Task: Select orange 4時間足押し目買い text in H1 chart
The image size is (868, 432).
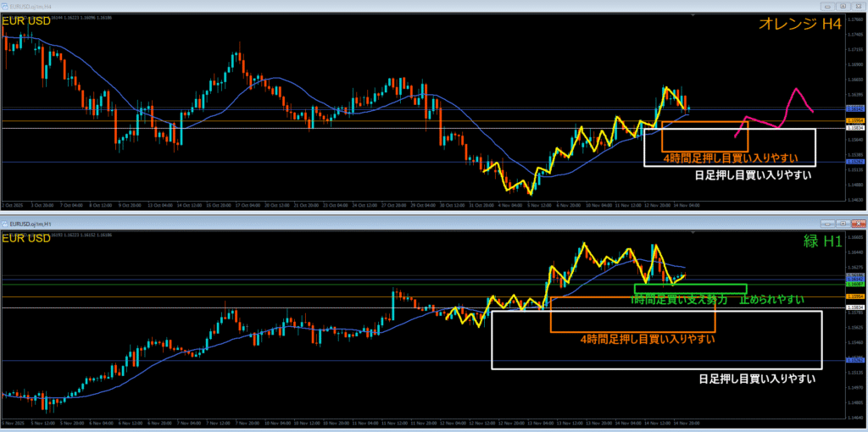Action: click(x=647, y=339)
